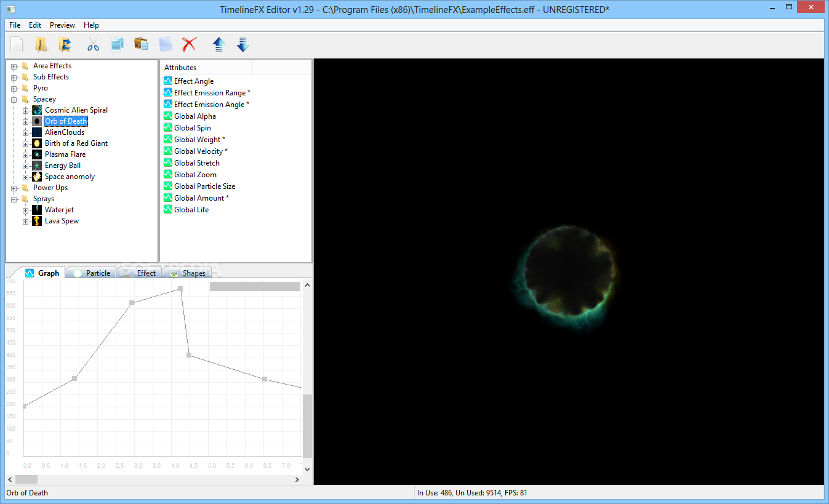
Task: Click the graph scroll-right arrow
Action: [x=297, y=479]
